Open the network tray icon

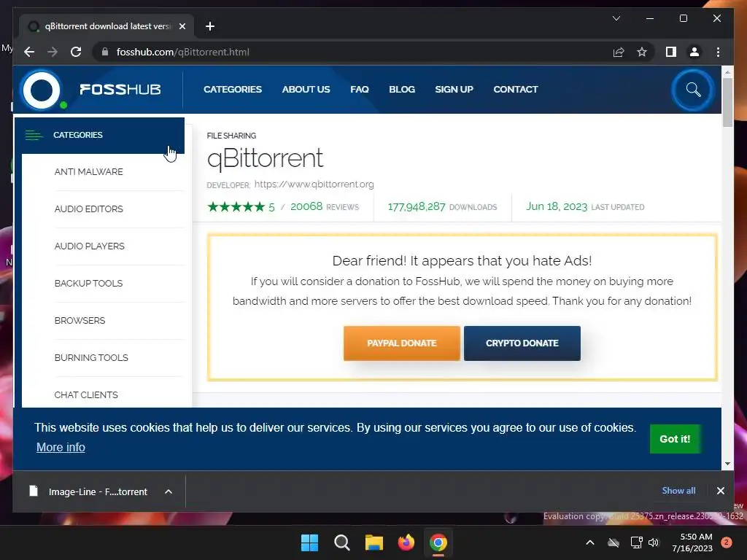[636, 542]
